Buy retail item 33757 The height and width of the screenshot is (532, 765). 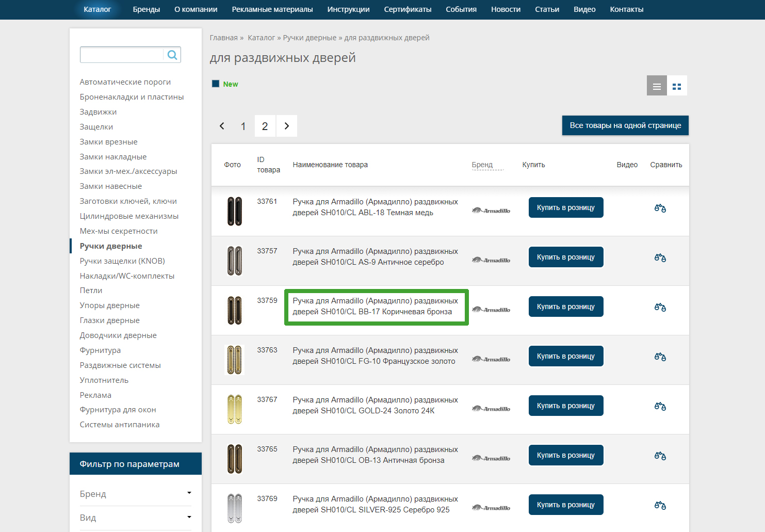pyautogui.click(x=566, y=257)
